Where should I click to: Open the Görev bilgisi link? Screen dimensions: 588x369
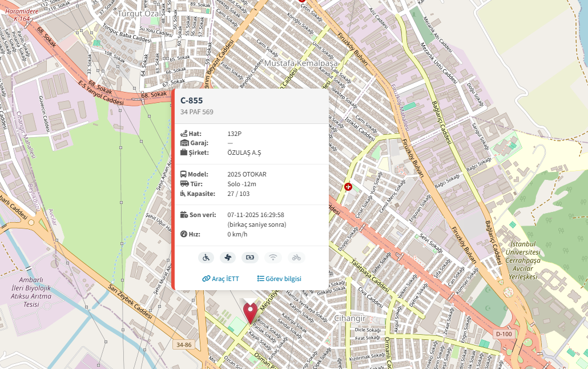(x=279, y=279)
